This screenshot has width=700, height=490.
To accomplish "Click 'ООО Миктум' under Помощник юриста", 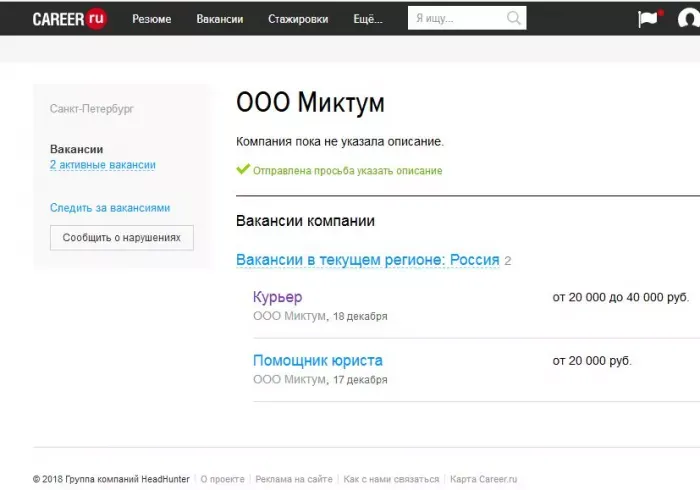I will tap(289, 379).
